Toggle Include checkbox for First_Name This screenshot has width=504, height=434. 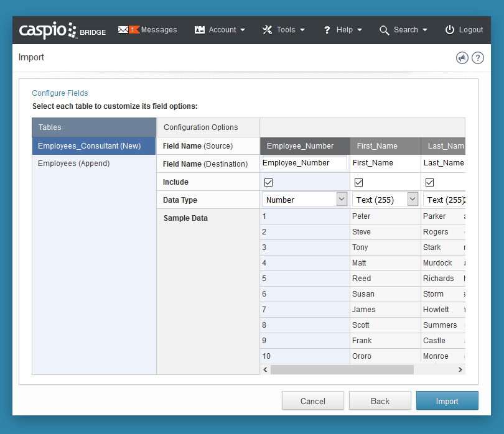coord(359,182)
